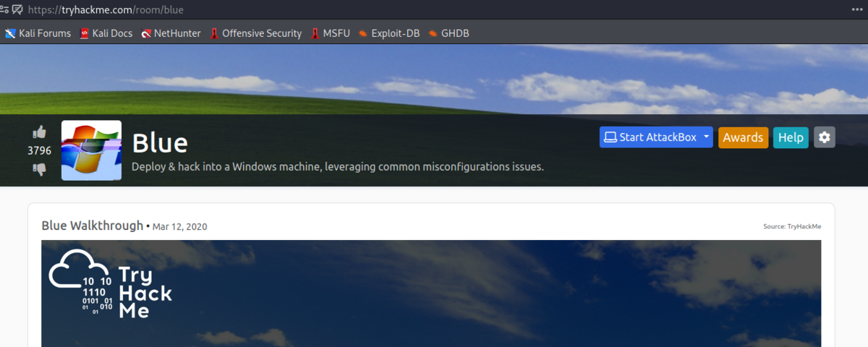The image size is (868, 347).
Task: Open the NetHunter bookmark
Action: 171,33
